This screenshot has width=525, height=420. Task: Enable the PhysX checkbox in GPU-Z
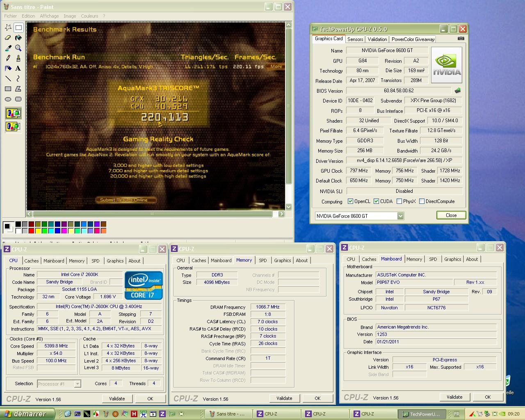[399, 201]
